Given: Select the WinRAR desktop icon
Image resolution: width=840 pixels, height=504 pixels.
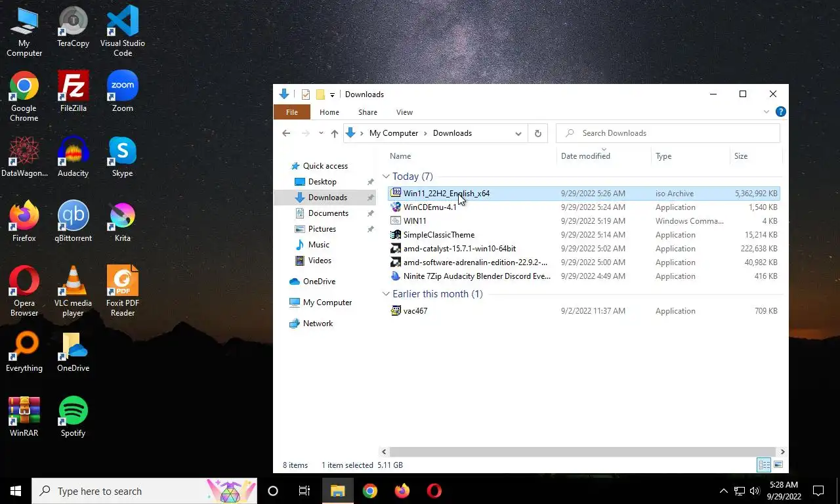Looking at the screenshot, I should click(x=24, y=417).
